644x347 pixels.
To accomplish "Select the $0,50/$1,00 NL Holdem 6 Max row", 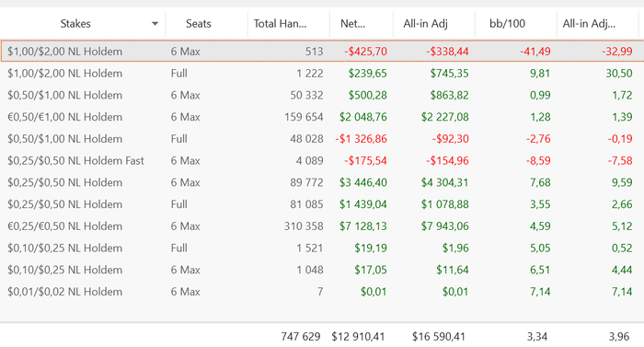I will coord(322,95).
